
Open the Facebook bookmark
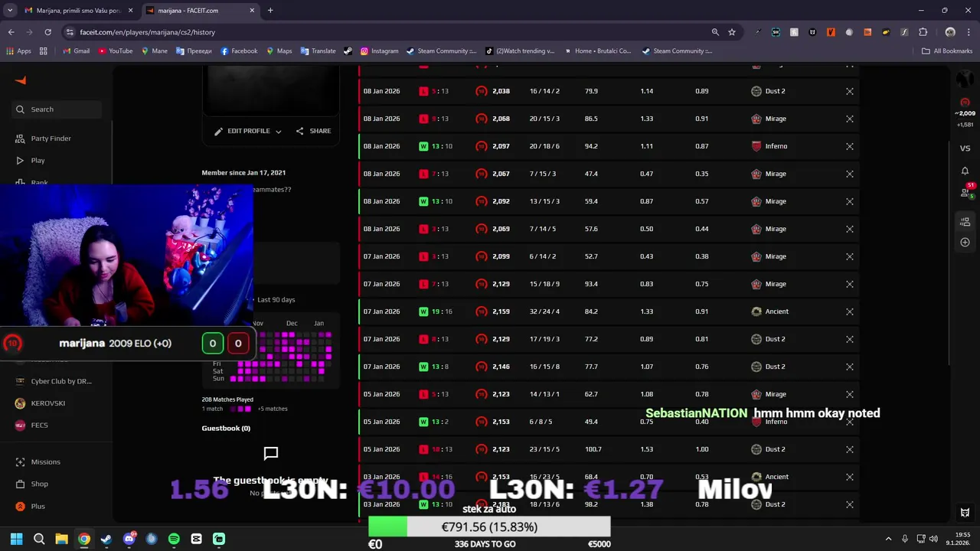coord(239,51)
